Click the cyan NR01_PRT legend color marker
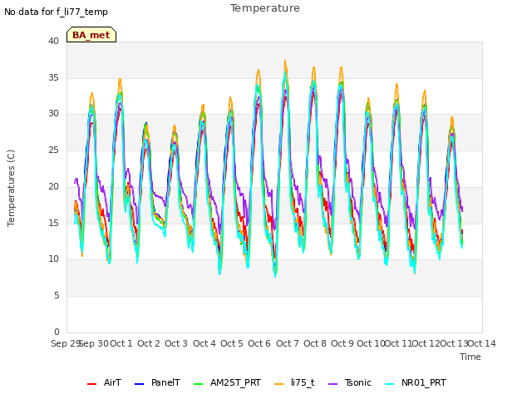 tap(390, 384)
